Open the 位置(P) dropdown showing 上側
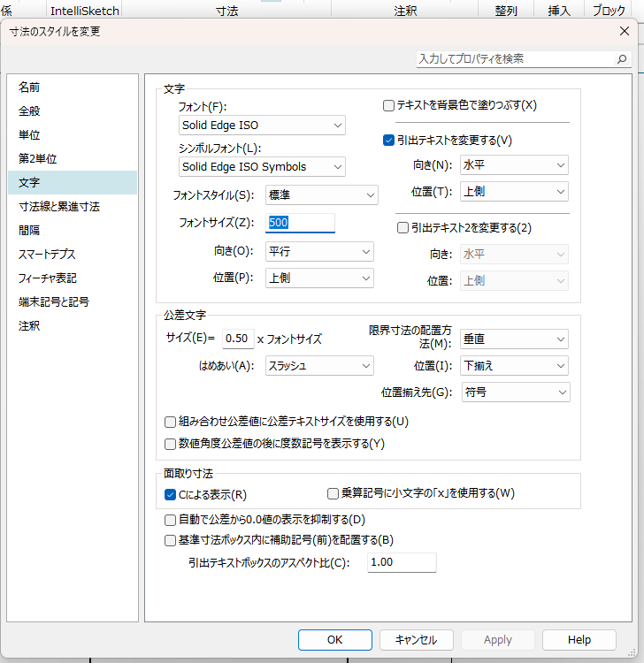 tap(319, 278)
